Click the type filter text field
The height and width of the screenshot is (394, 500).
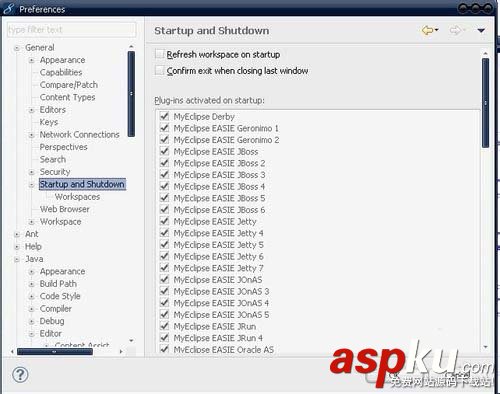(x=71, y=30)
